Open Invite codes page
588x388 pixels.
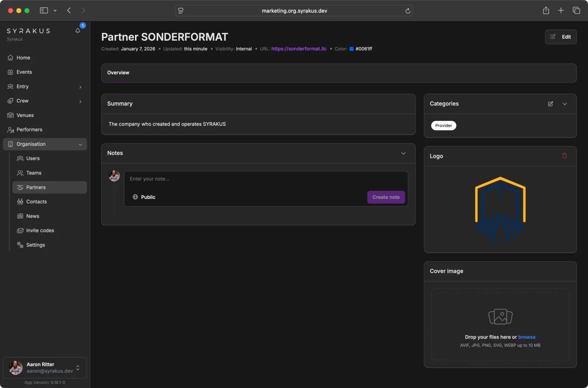40,230
